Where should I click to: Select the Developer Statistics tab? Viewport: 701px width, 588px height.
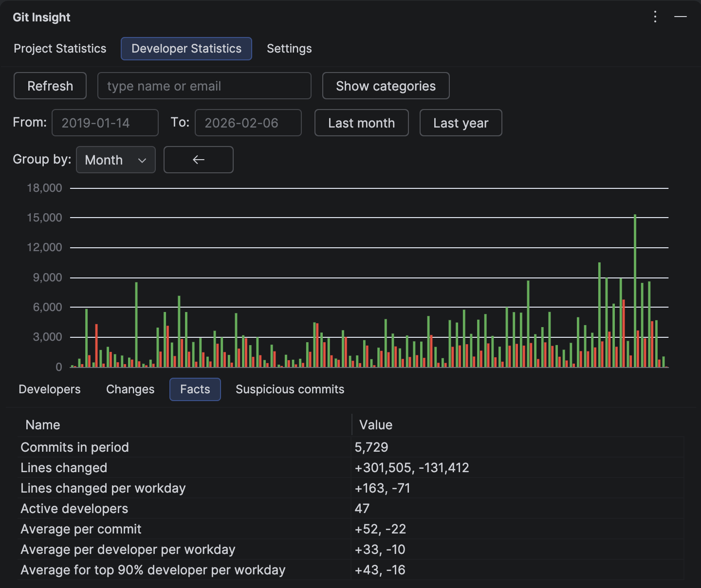pyautogui.click(x=186, y=49)
